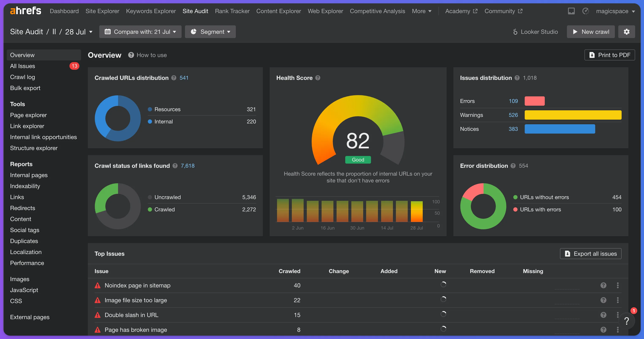Click Export all issues button
644x339 pixels.
tap(591, 254)
